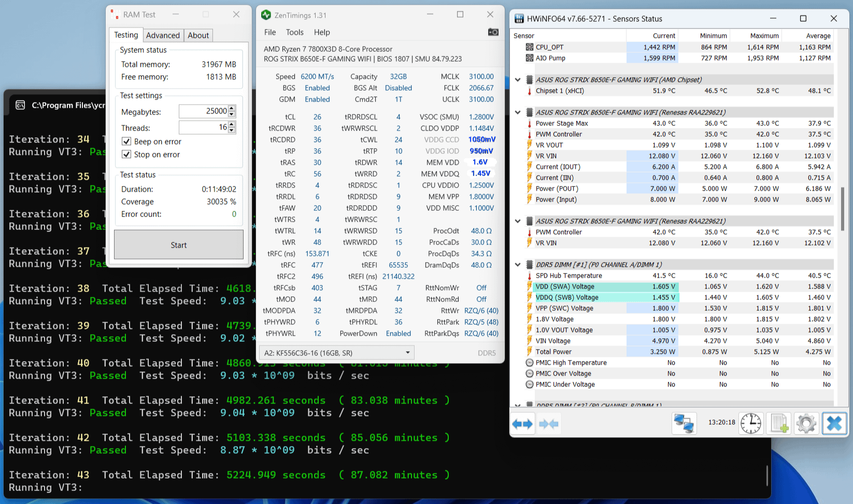Switch to RAM Test Advanced tab
The width and height of the screenshot is (853, 504).
(x=163, y=35)
